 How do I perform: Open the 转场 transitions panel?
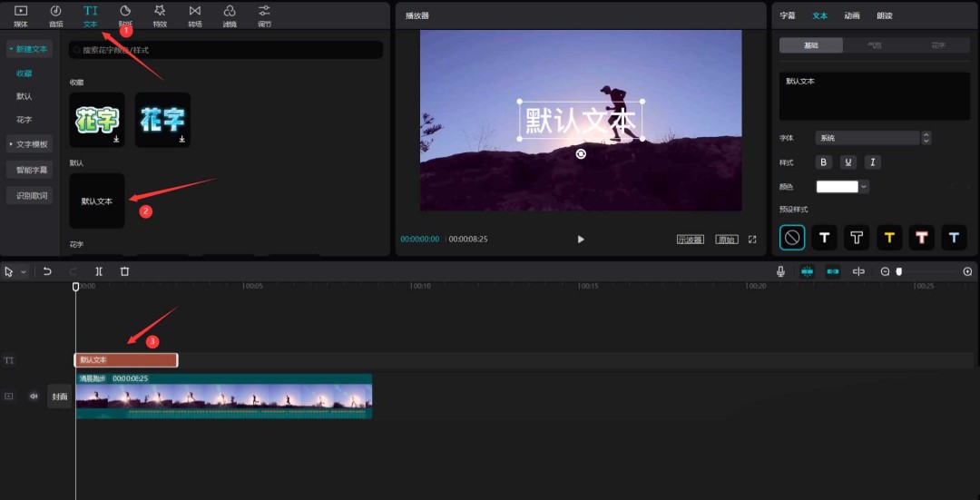194,15
